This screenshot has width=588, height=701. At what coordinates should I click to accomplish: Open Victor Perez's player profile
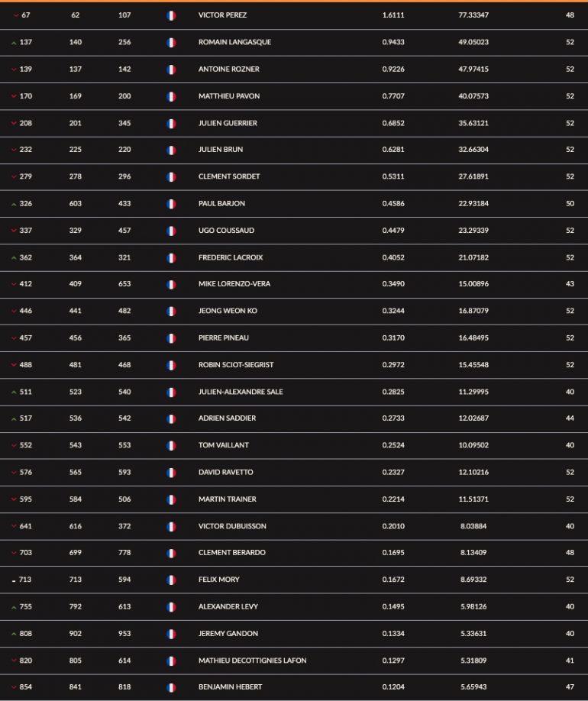[222, 15]
